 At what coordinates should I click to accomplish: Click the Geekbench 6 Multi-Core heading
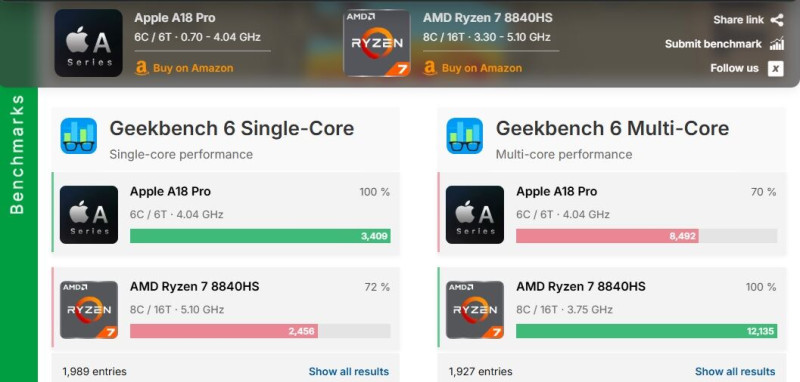[x=612, y=129]
